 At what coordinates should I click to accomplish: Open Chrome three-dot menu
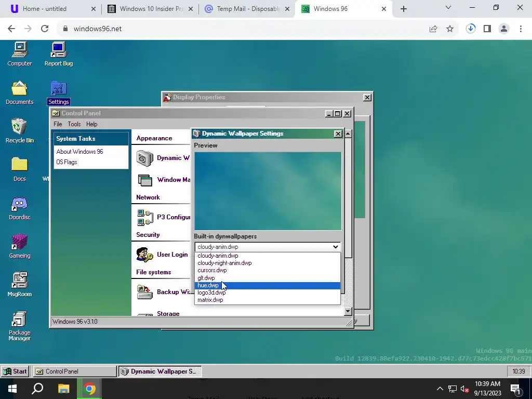[521, 29]
